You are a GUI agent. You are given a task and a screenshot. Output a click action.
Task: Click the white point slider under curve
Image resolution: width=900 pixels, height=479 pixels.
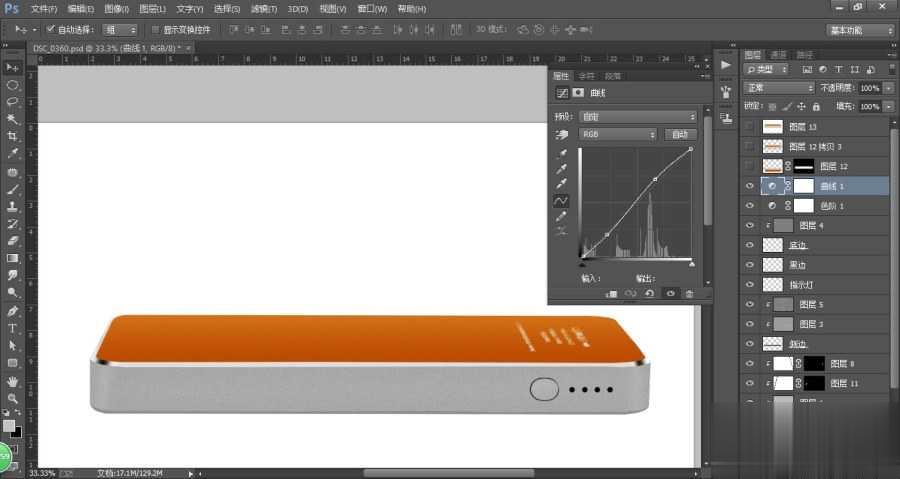pyautogui.click(x=692, y=264)
